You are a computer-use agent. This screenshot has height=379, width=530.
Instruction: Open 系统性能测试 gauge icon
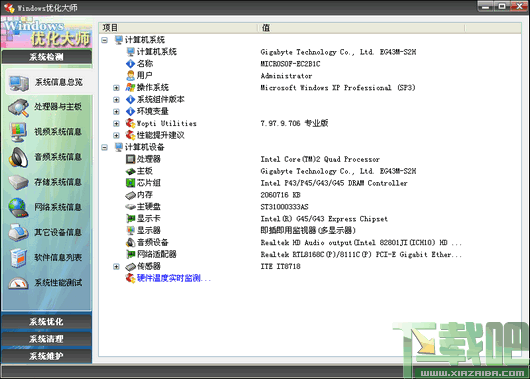(x=18, y=283)
